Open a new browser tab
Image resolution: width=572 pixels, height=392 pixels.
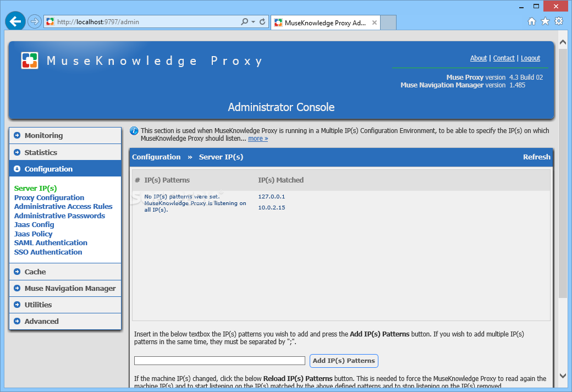point(388,23)
